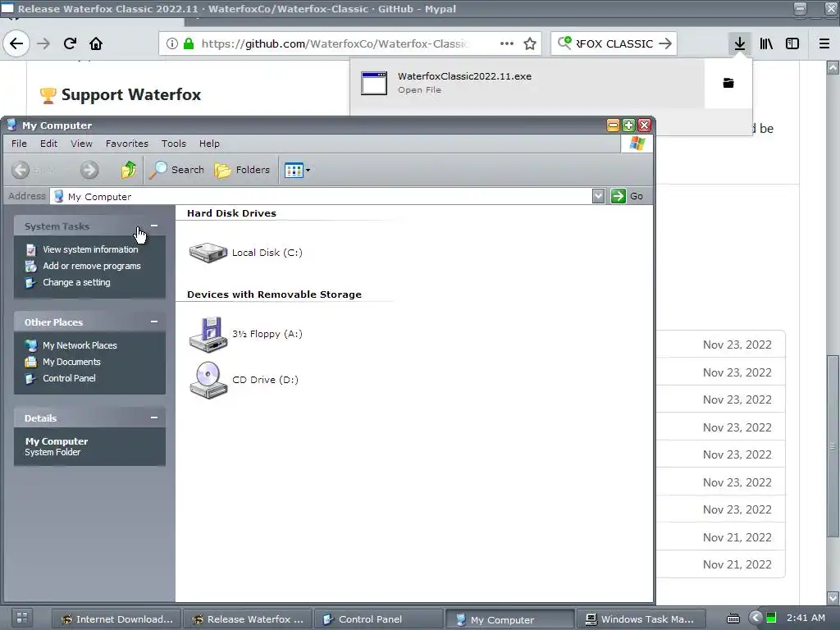840x630 pixels.
Task: Open My Documents link
Action: coord(72,362)
